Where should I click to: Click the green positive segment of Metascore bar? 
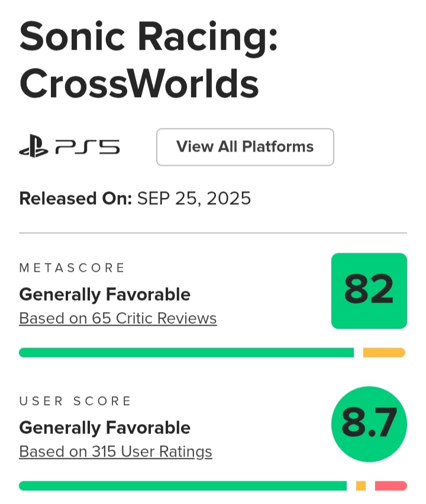coord(186,353)
